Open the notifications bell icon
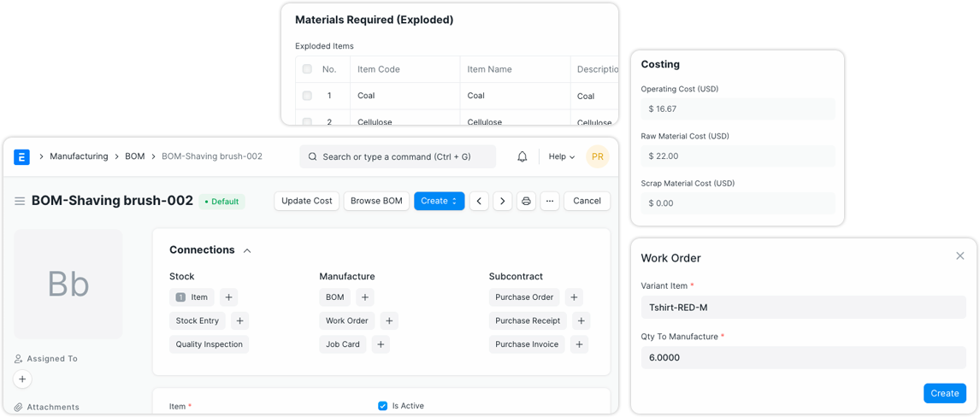The image size is (980, 417). point(522,156)
